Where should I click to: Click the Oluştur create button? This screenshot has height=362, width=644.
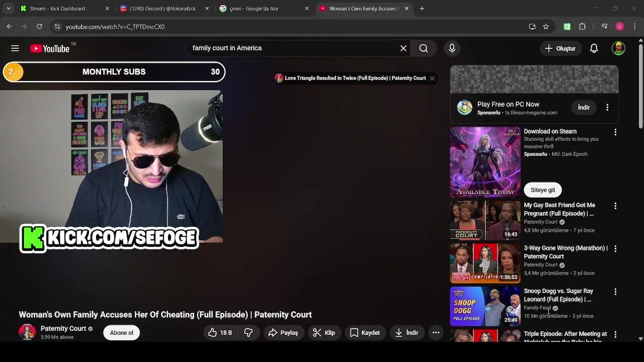(x=560, y=48)
